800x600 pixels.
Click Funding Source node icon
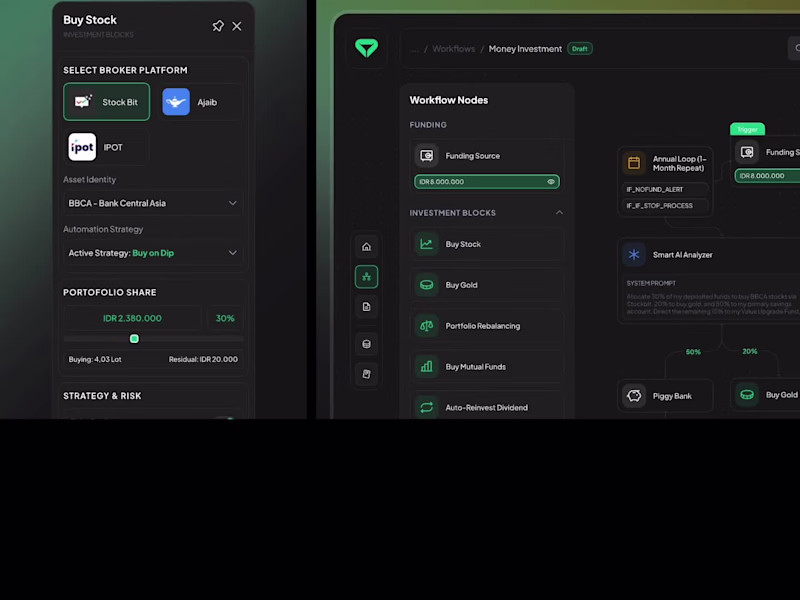pos(427,156)
